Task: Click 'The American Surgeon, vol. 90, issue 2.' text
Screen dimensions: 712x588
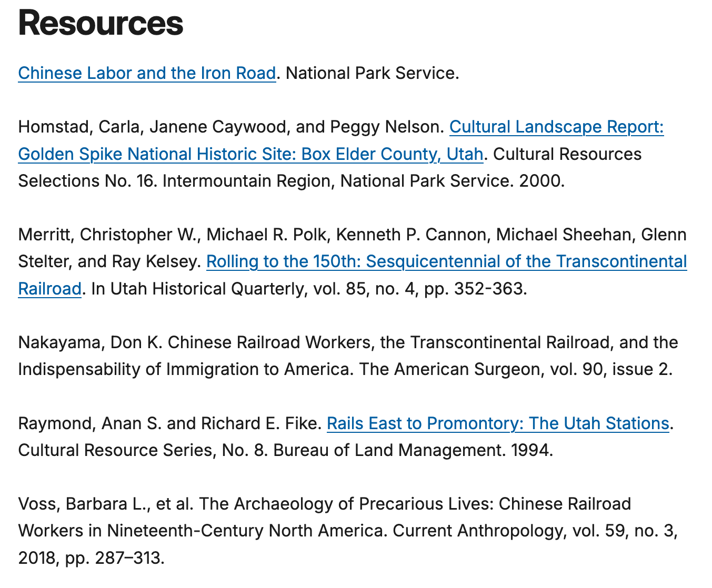Action: click(516, 370)
